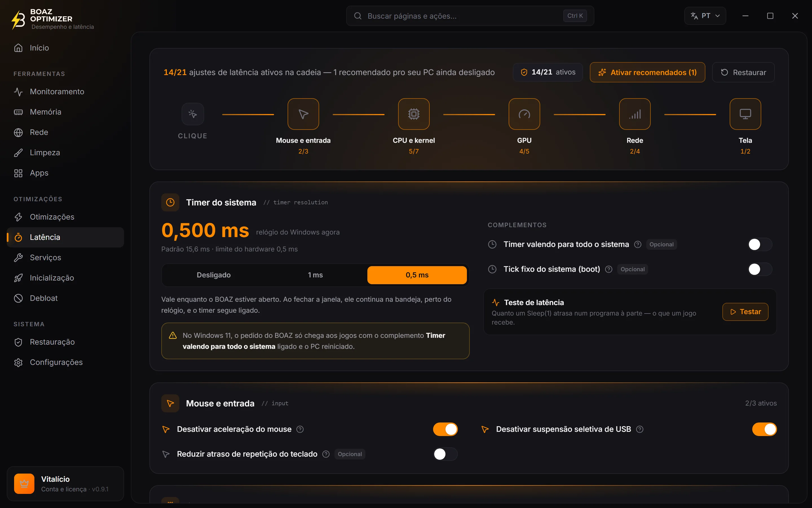812x508 pixels.
Task: Click the Windows 11 warning triangle icon
Action: click(173, 335)
